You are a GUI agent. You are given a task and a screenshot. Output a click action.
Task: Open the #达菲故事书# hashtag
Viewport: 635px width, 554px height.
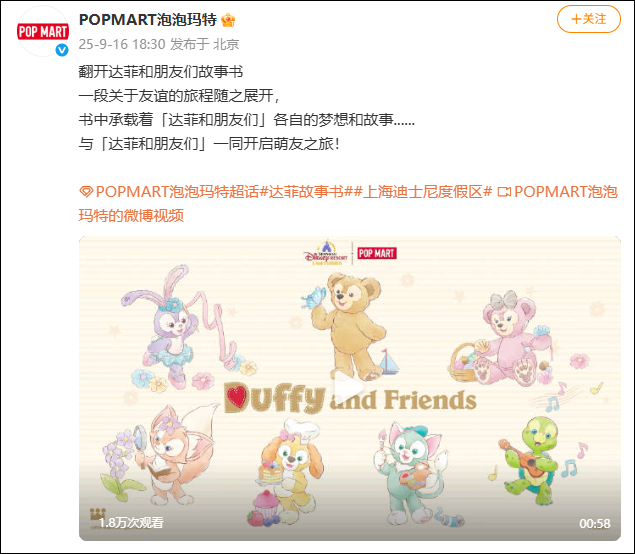tap(306, 192)
